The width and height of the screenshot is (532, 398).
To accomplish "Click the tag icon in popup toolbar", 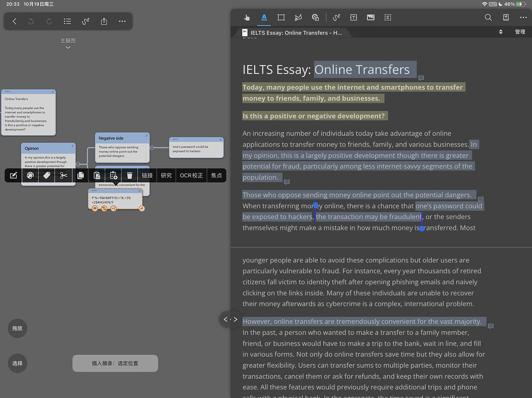I will pos(47,175).
